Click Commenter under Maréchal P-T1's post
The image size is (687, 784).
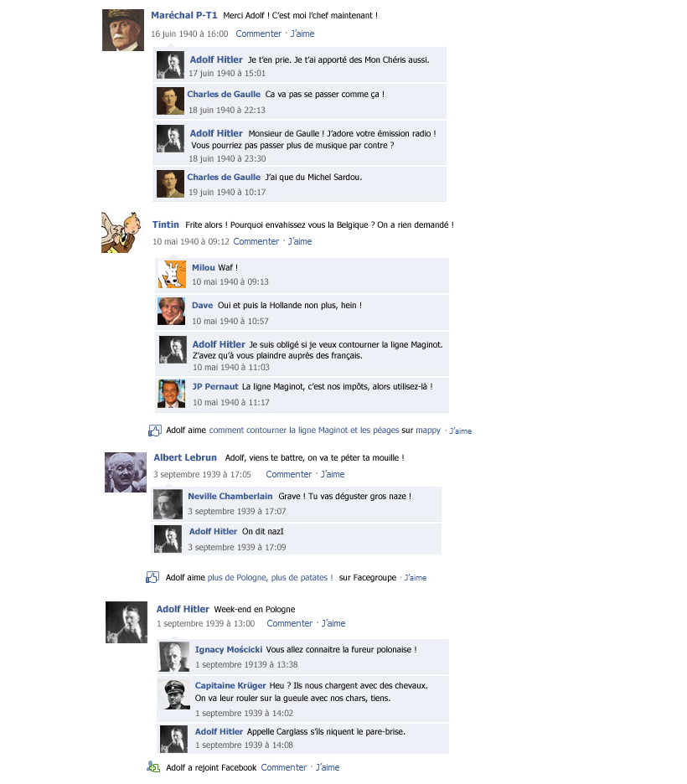[x=259, y=34]
